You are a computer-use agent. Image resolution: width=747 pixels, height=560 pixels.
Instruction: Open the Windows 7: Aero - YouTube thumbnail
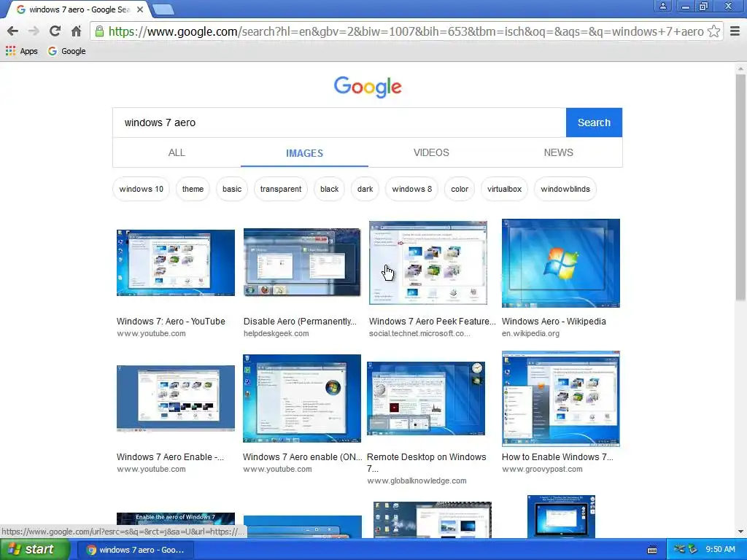176,262
